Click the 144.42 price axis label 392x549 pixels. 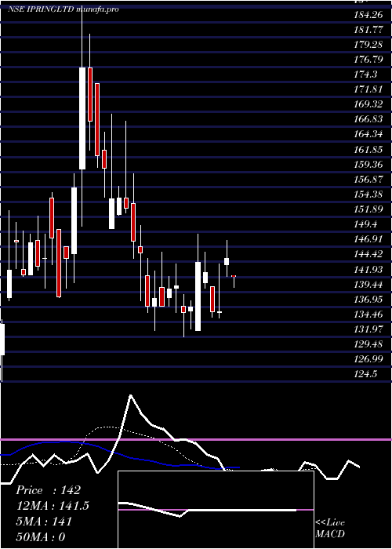[x=368, y=254]
